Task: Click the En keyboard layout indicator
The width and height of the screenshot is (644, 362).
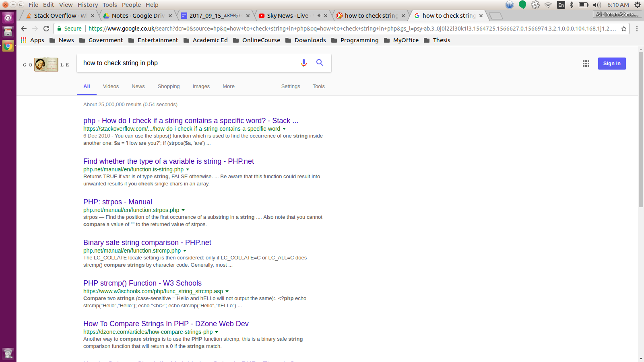Action: point(561,5)
